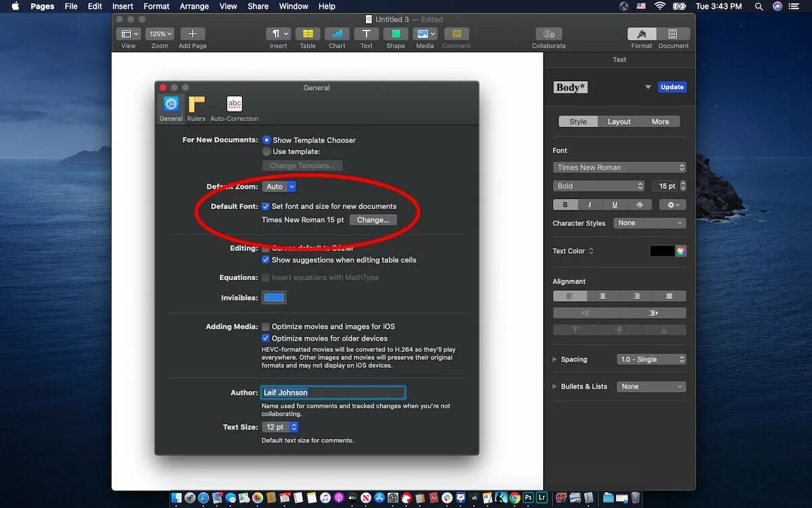Open the Times New Roman font dropdown

click(619, 168)
